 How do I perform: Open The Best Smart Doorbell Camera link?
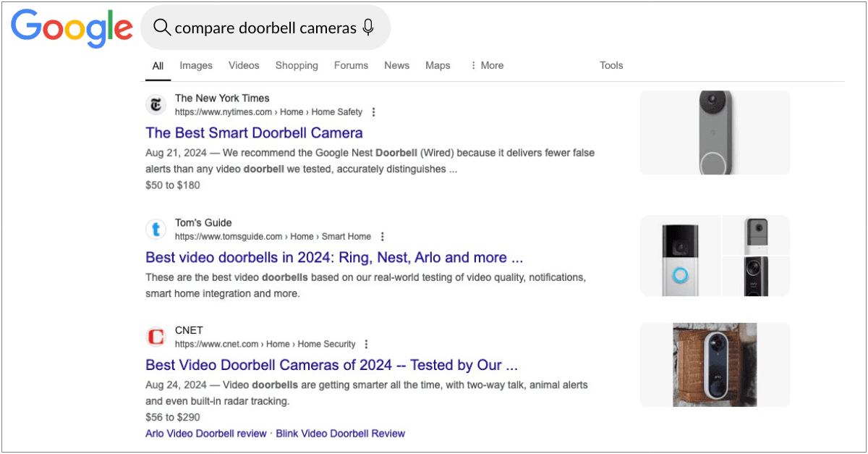[254, 133]
